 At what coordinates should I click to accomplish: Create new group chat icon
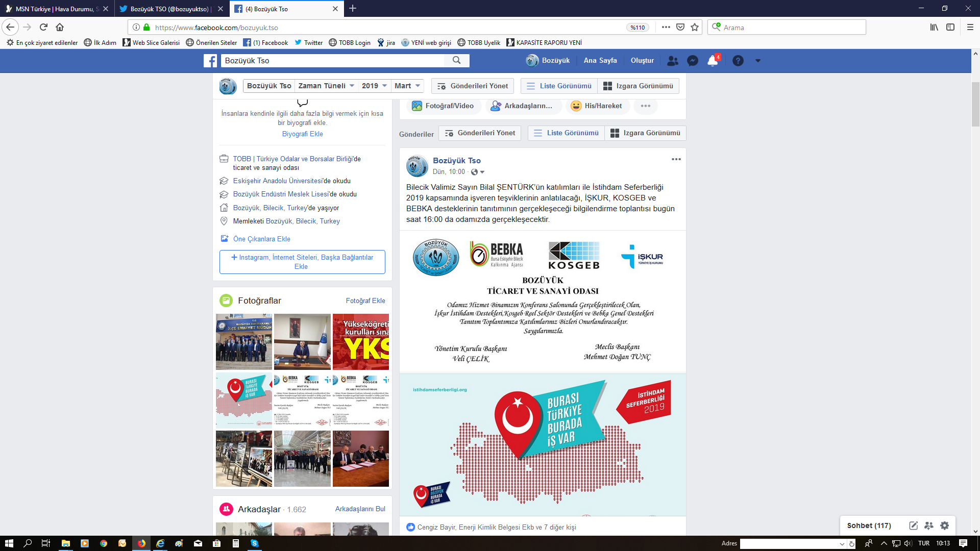[x=929, y=525]
